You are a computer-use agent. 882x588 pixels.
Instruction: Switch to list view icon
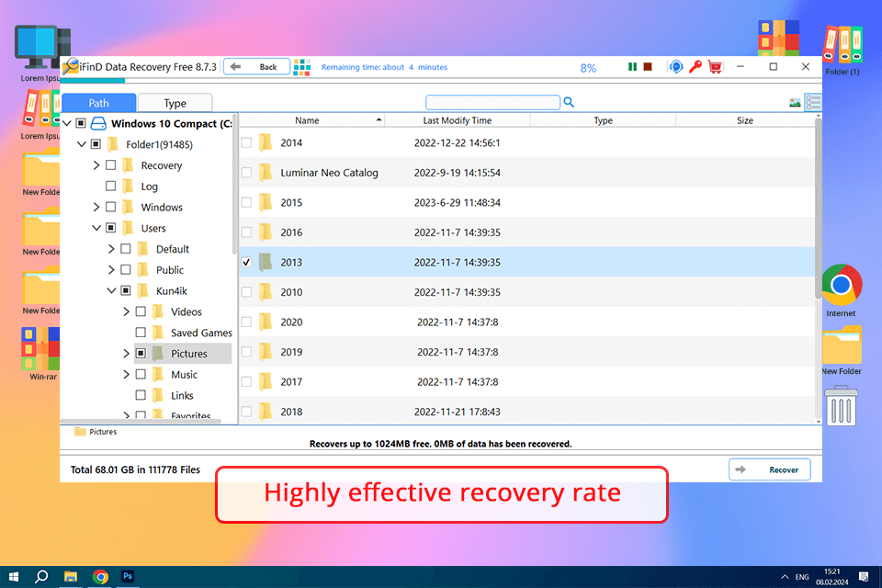pyautogui.click(x=813, y=102)
